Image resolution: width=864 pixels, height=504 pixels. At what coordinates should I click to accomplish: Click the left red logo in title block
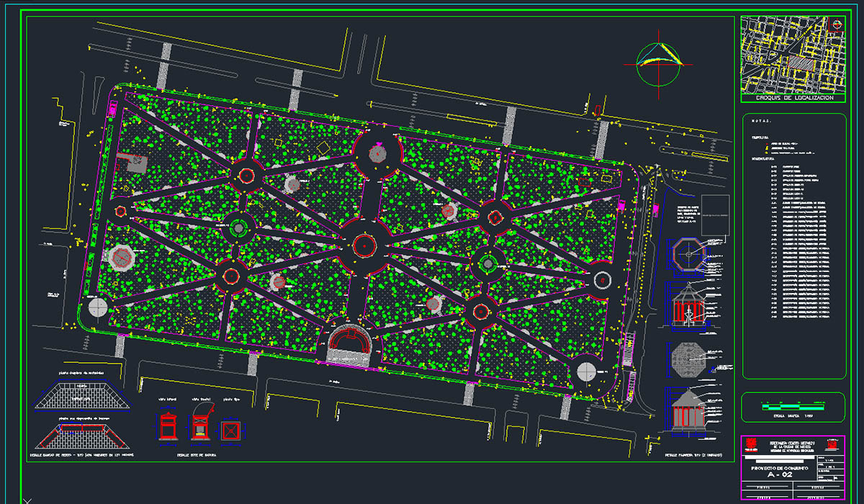[750, 441]
